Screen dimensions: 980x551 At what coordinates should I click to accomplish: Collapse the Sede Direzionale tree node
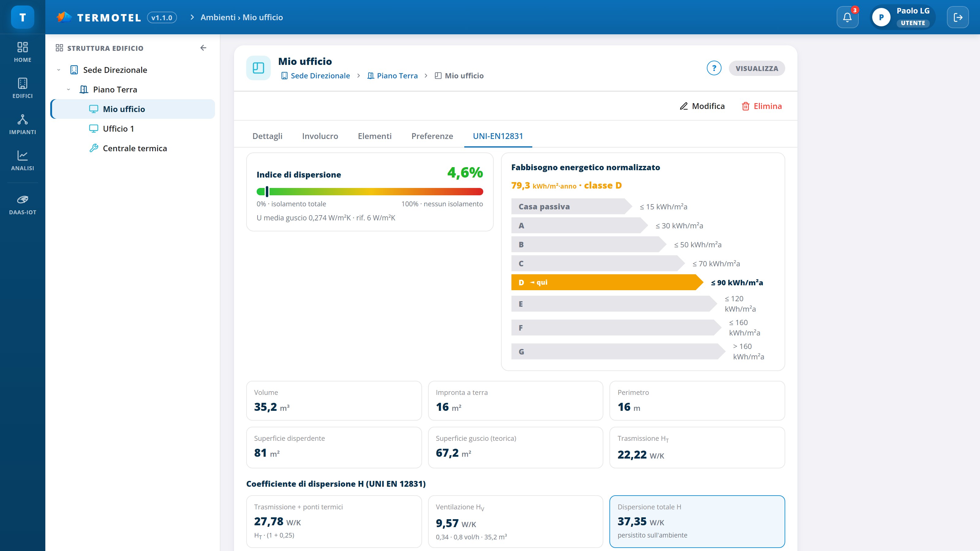[58, 70]
